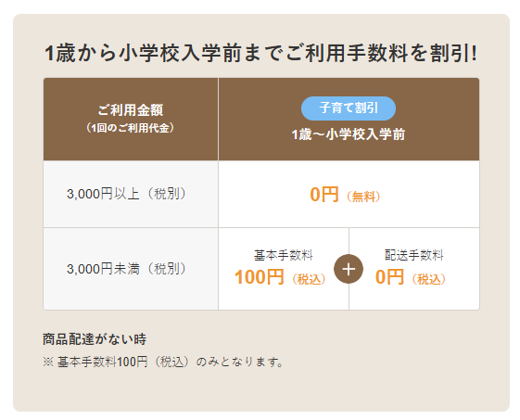
Task: Click the brown plus circle icon
Action: click(x=349, y=269)
